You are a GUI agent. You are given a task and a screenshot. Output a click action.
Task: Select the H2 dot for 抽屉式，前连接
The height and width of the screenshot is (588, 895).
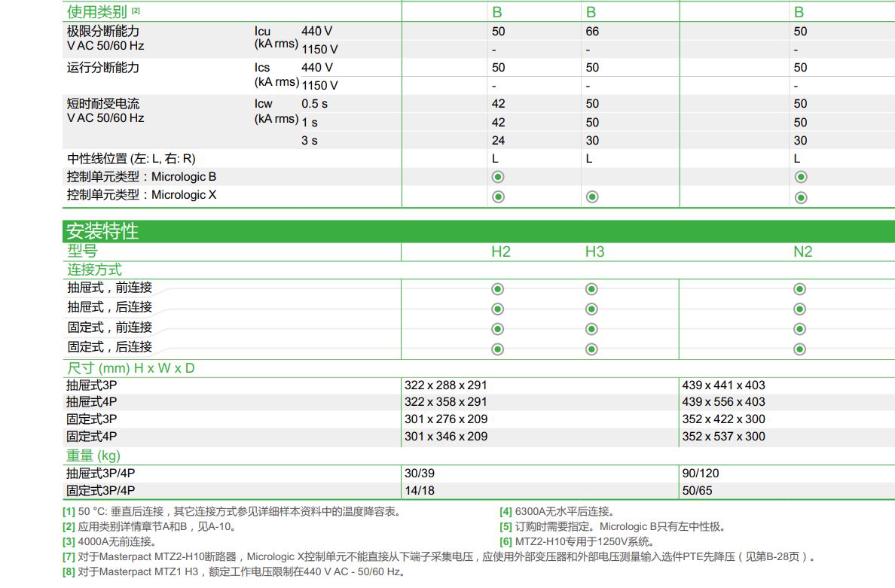click(x=498, y=289)
